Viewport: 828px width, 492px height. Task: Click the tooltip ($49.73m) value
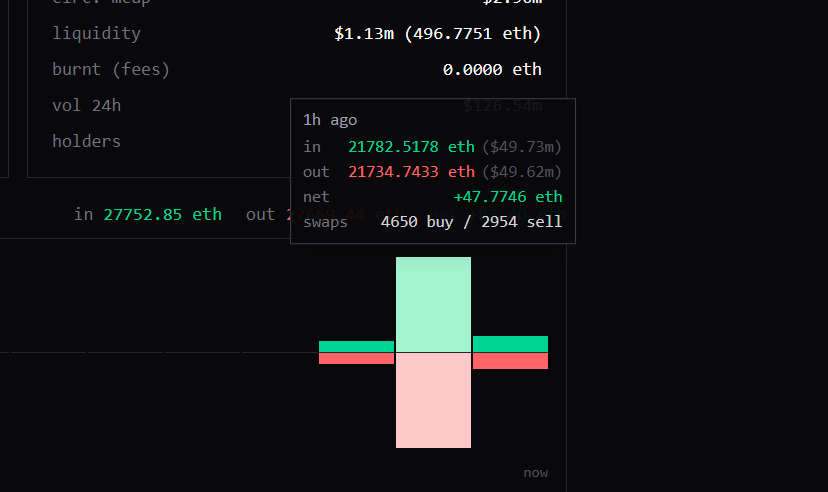tap(522, 147)
